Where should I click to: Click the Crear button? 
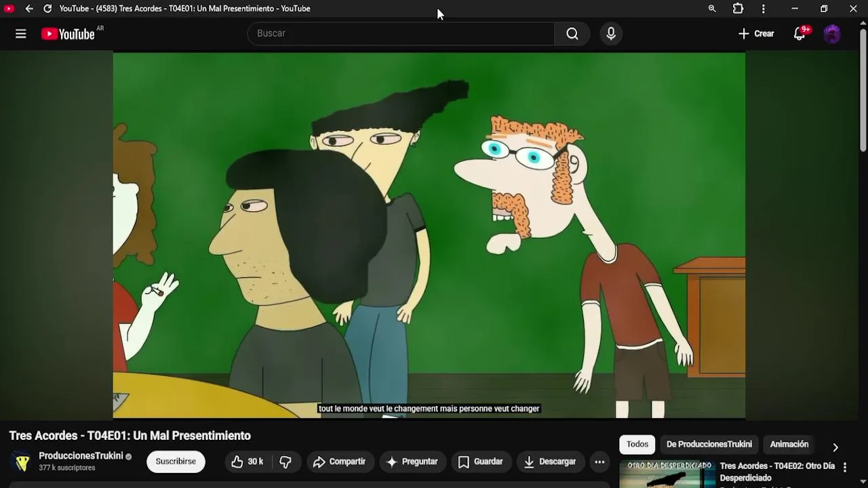pos(756,34)
